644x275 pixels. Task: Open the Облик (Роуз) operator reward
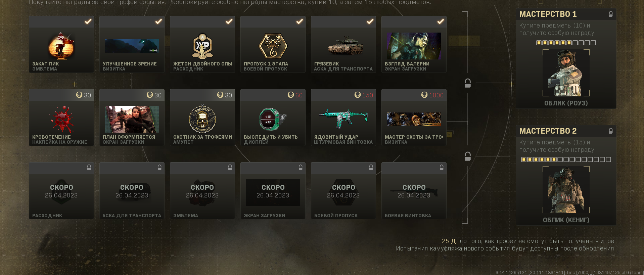(x=566, y=73)
